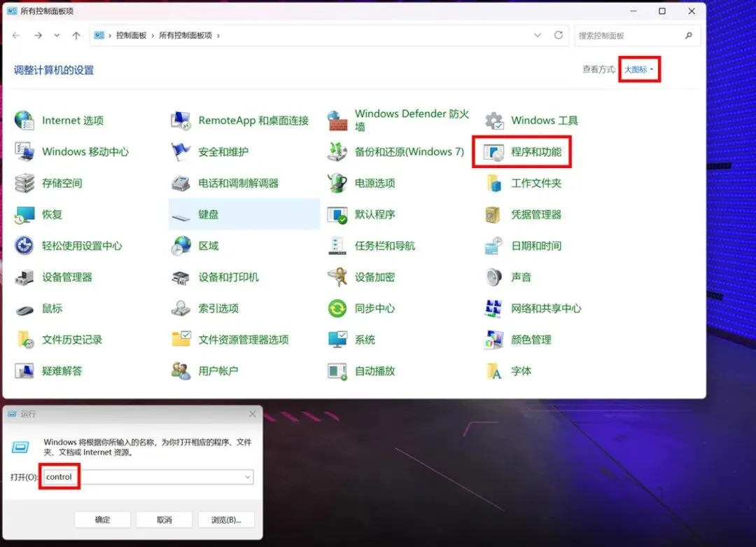Select the 所有控制面板项 breadcrumb segment
The height and width of the screenshot is (547, 756).
click(185, 35)
